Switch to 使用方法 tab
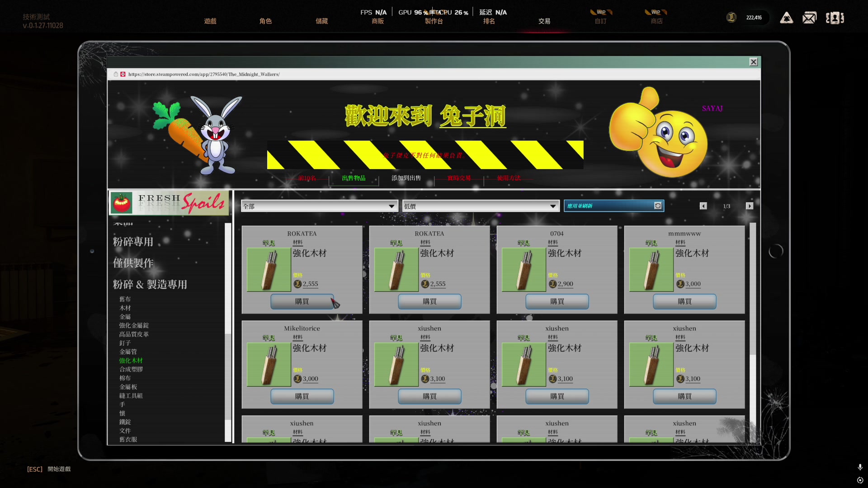The image size is (868, 488). click(x=509, y=178)
